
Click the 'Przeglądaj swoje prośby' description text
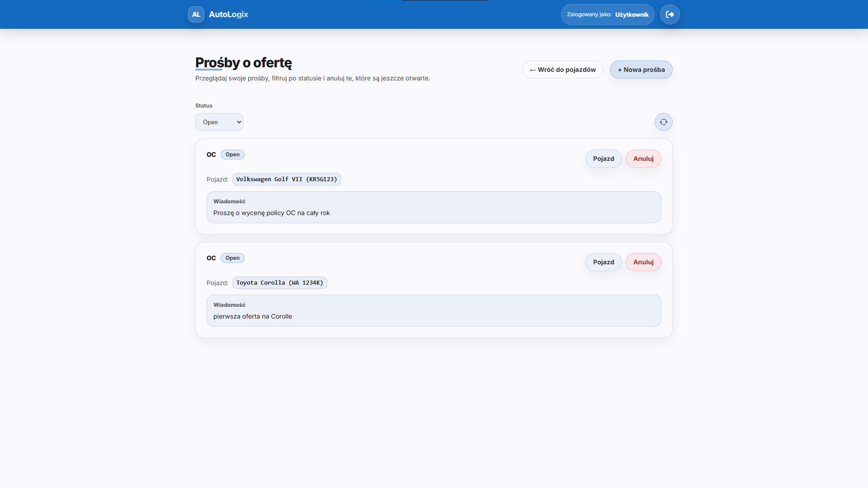313,78
